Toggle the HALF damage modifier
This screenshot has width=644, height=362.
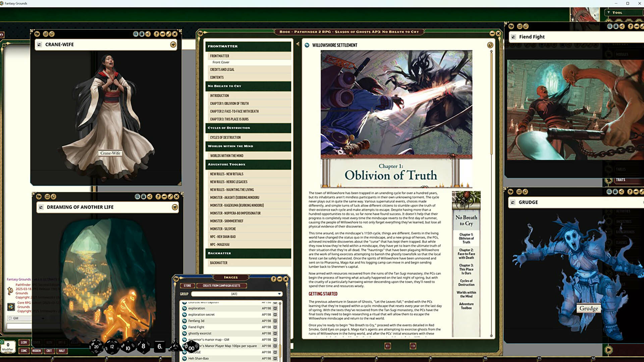click(x=62, y=351)
